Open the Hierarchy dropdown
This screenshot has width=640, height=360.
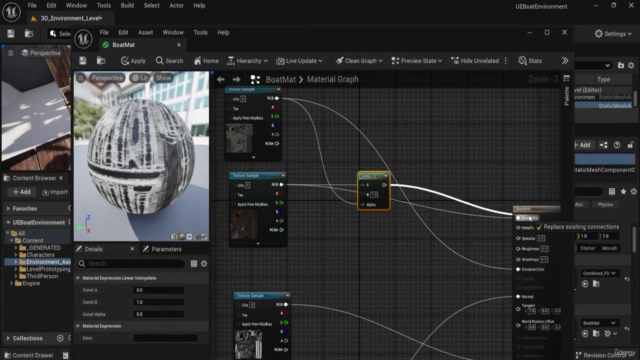pyautogui.click(x=247, y=61)
